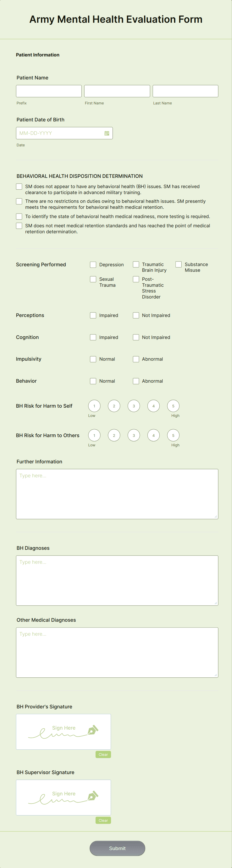Viewport: 232px width, 868px height.
Task: Check the Substance Misuse screening option
Action: pos(178,265)
